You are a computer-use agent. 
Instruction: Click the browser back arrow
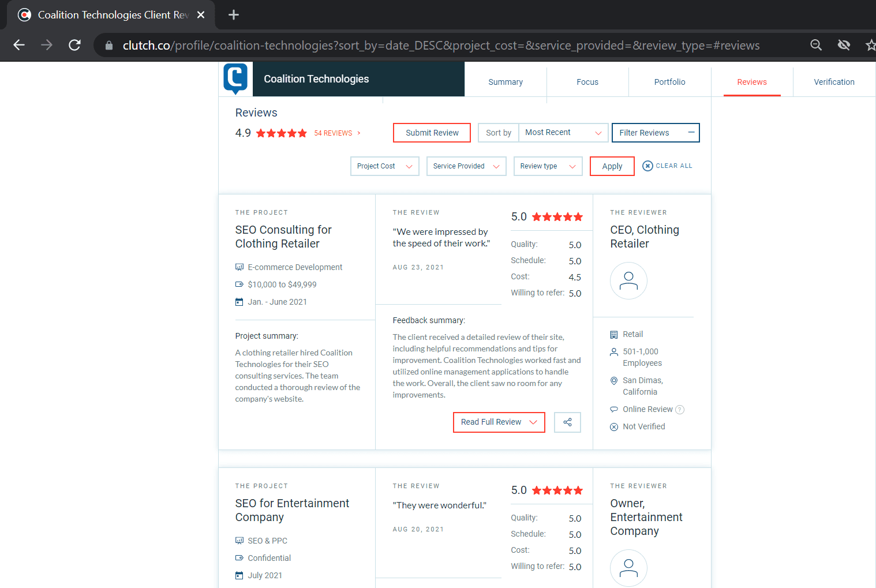pyautogui.click(x=19, y=45)
